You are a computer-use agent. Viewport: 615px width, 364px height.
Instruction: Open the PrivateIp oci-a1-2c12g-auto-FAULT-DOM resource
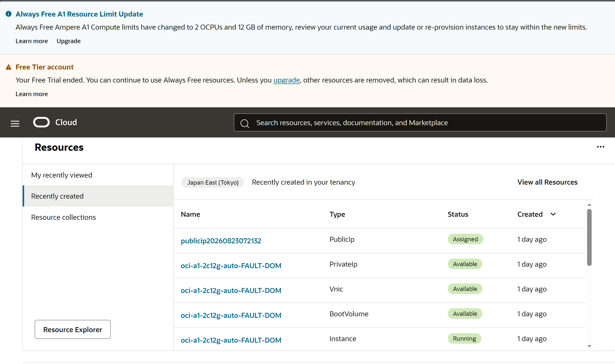click(231, 266)
